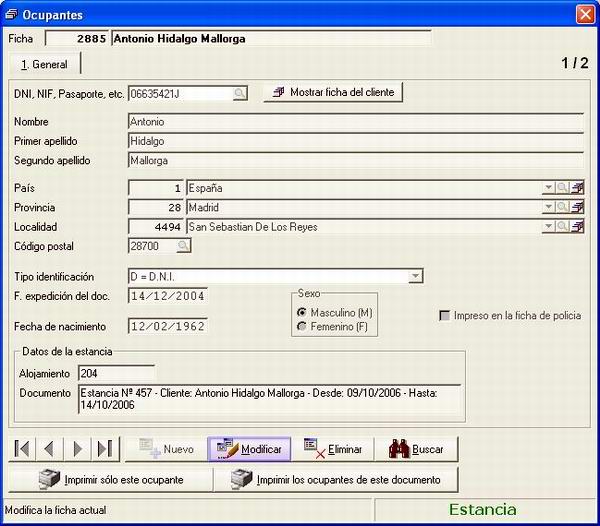600x526 pixels.
Task: Select the Femenino (F) radio button
Action: (302, 326)
